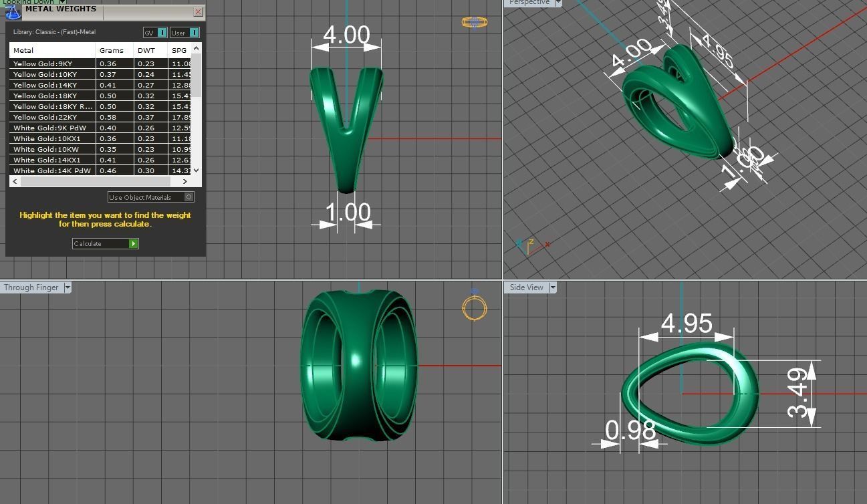Click the Metal Weights scale icon
Screen dimensions: 867x504
pos(13,12)
